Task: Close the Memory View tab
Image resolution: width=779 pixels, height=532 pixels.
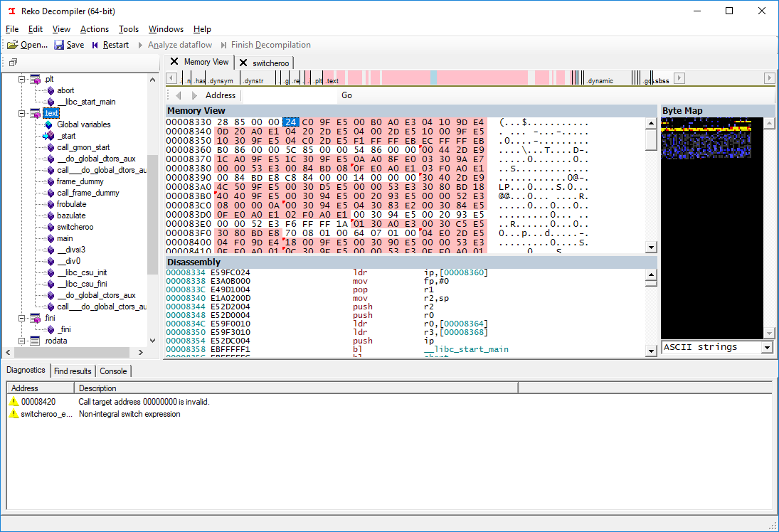Action: 174,62
